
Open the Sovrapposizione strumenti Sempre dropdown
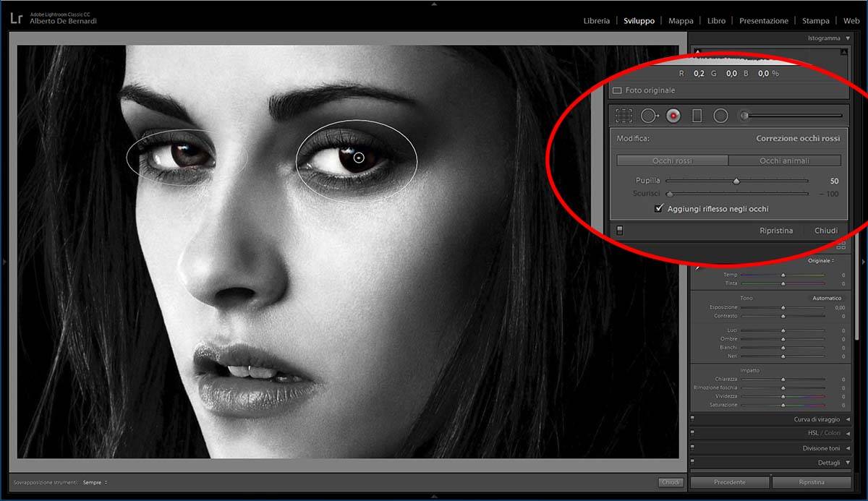(x=95, y=482)
